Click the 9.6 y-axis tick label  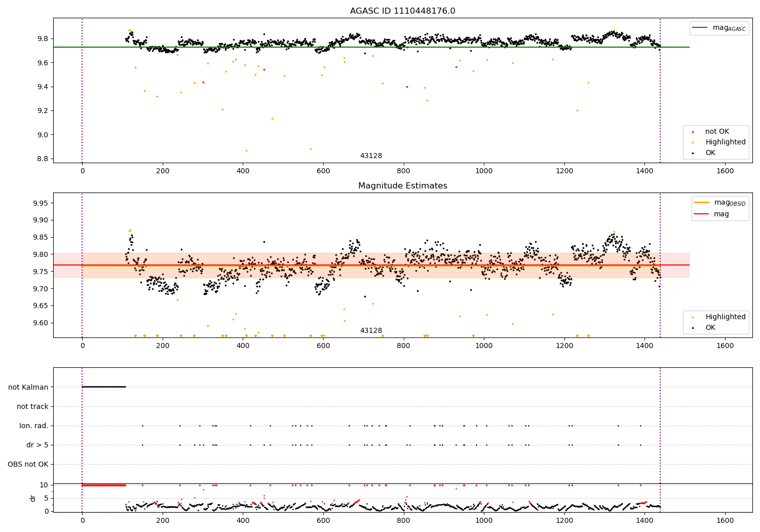point(42,63)
